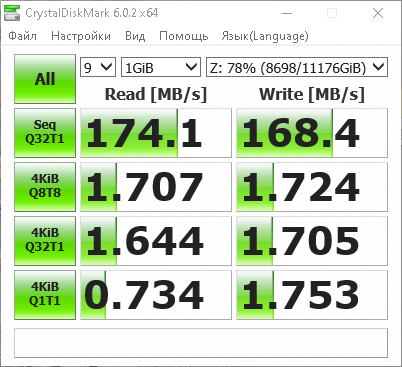
Task: Minimize the CrystalDiskMark window
Action: point(287,13)
